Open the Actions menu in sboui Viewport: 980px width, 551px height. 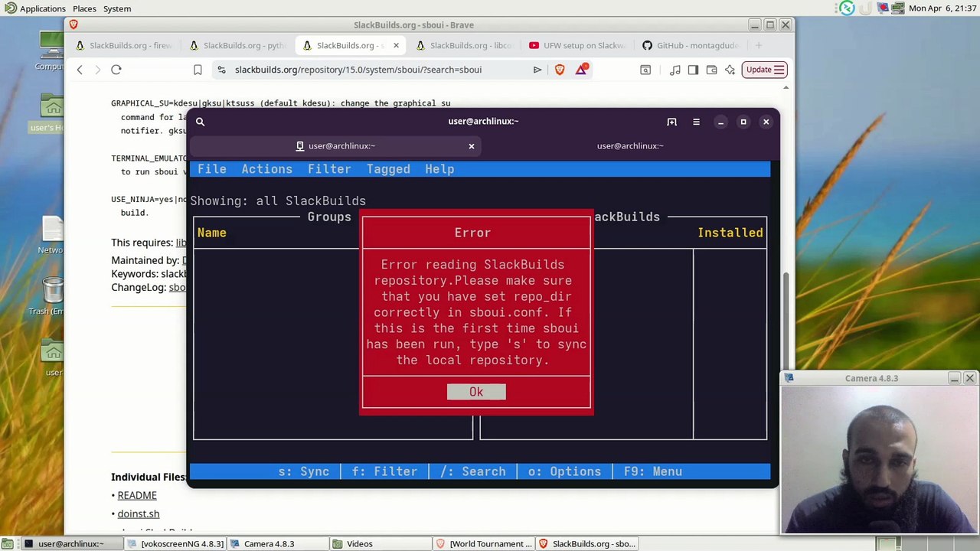click(x=266, y=169)
